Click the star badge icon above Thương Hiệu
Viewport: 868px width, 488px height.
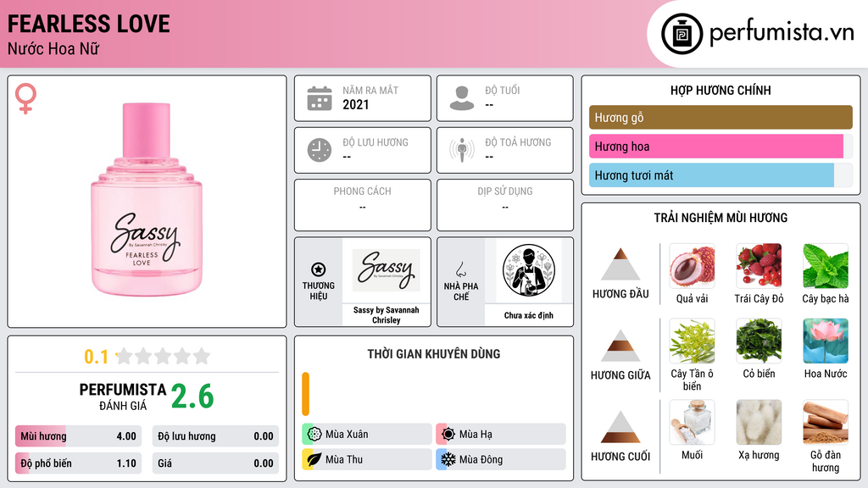[x=319, y=269]
